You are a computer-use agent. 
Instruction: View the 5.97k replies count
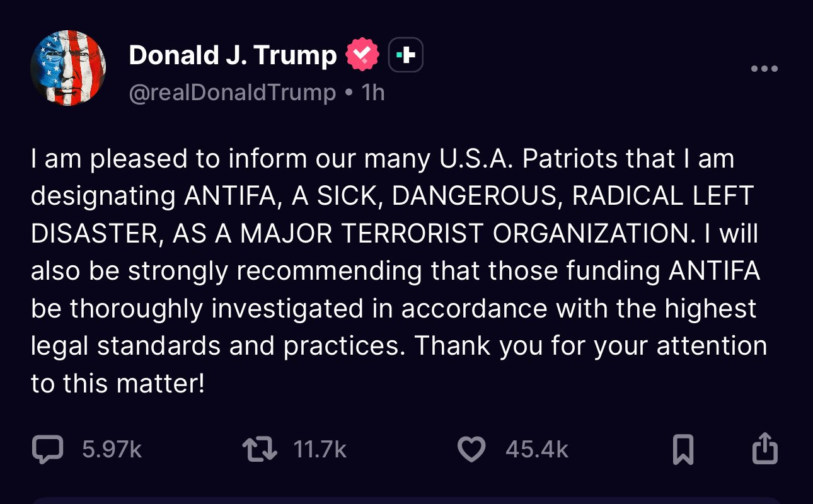click(112, 450)
